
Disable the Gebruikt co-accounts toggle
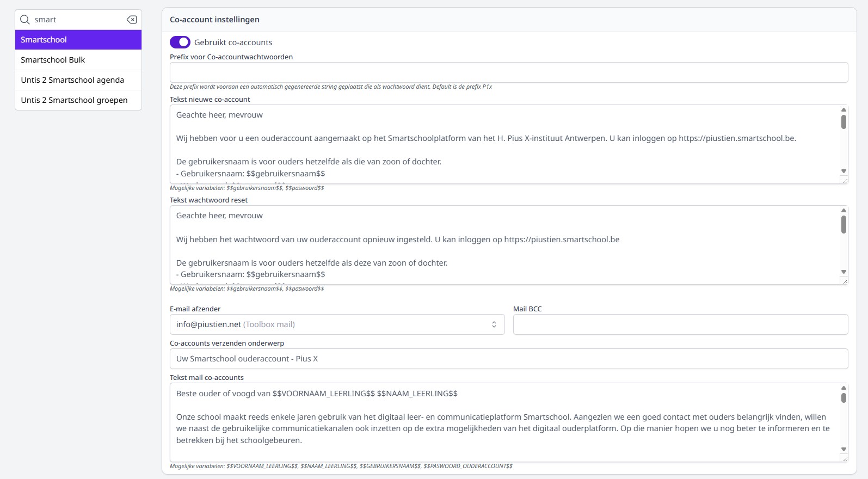pyautogui.click(x=180, y=42)
